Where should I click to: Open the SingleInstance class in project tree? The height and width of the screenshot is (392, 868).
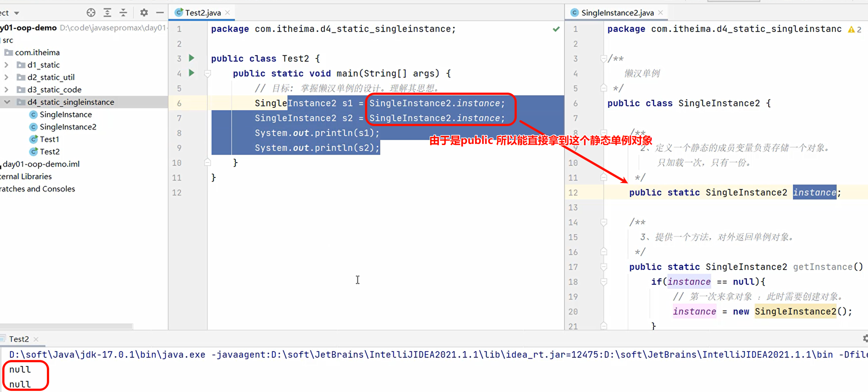(66, 115)
